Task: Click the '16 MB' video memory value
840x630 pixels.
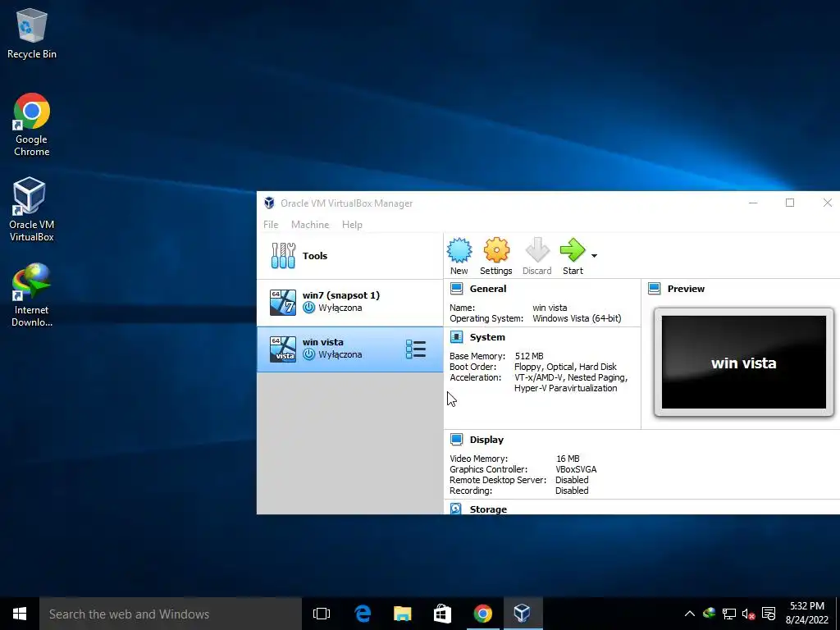Action: [568, 459]
